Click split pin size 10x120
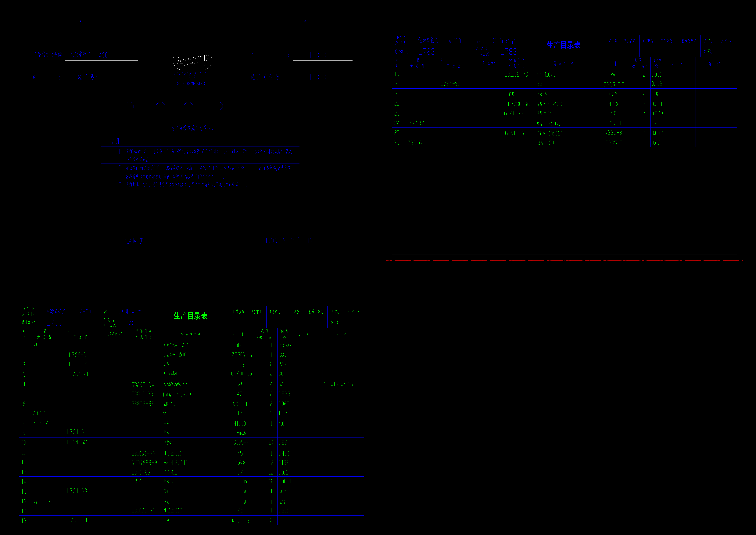This screenshot has height=535, width=756. (x=556, y=134)
